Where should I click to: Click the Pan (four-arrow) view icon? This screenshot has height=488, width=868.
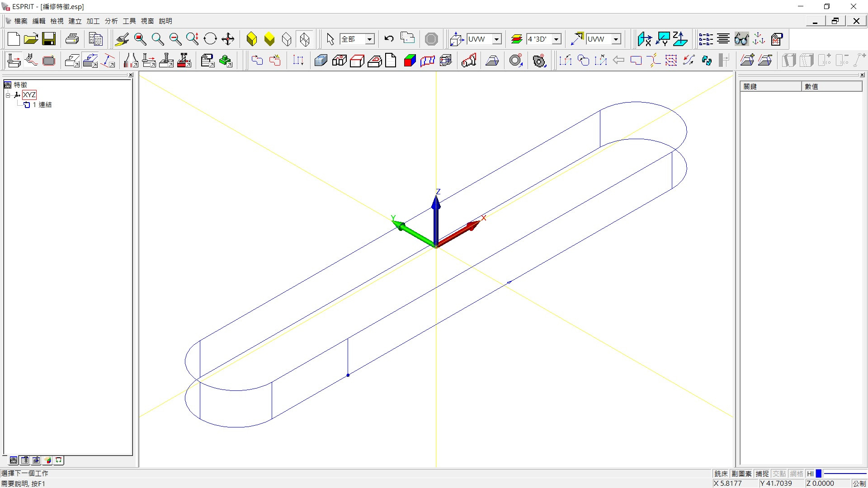pyautogui.click(x=228, y=39)
